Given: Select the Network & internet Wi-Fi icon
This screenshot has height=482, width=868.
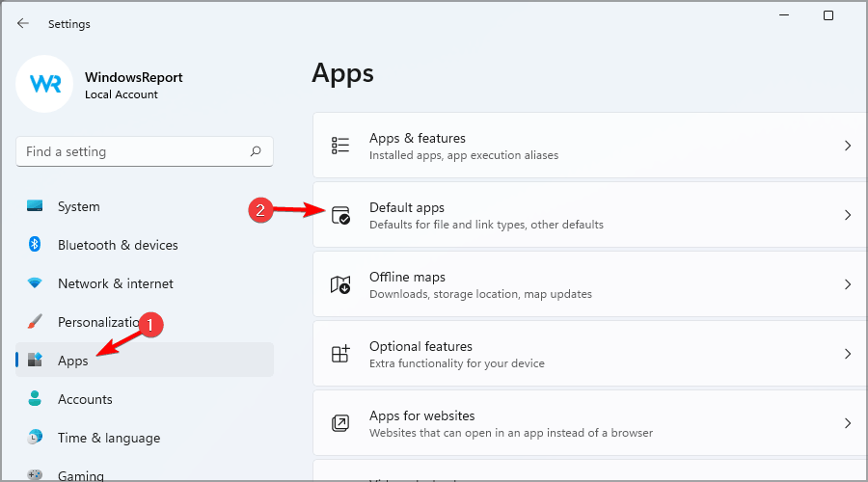Looking at the screenshot, I should click(x=36, y=283).
